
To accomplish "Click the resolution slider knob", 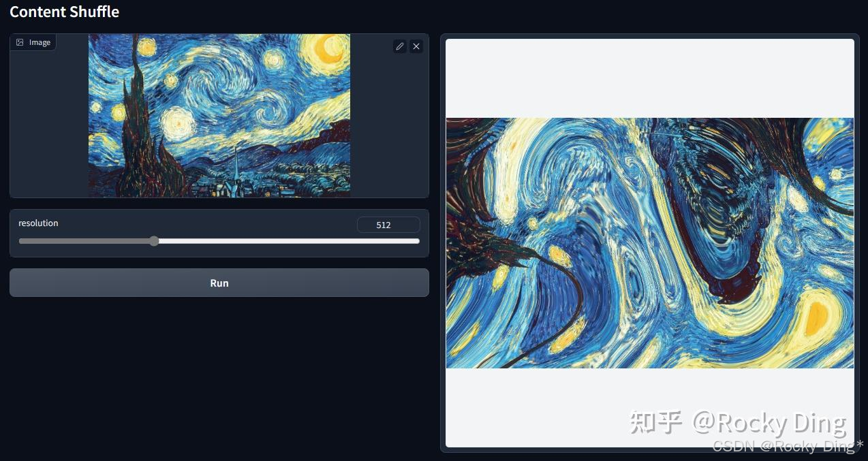I will click(x=153, y=241).
